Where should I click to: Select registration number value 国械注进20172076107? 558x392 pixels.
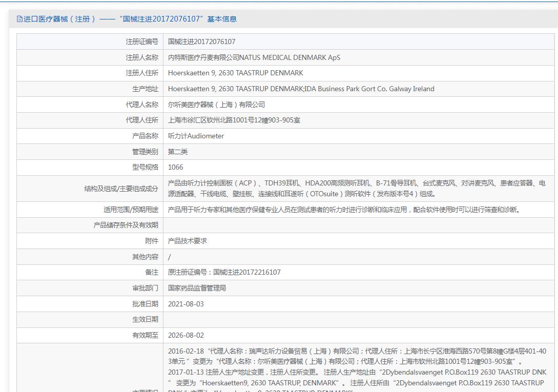pos(201,42)
